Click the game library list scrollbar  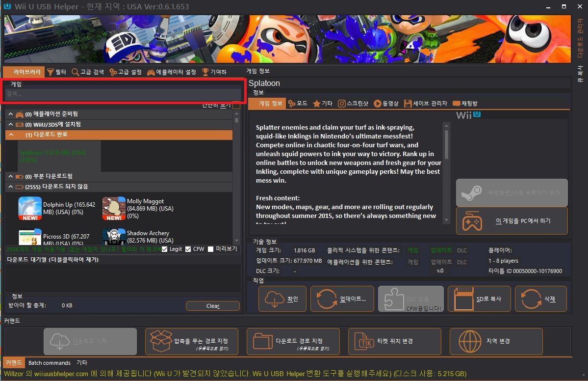[236, 120]
